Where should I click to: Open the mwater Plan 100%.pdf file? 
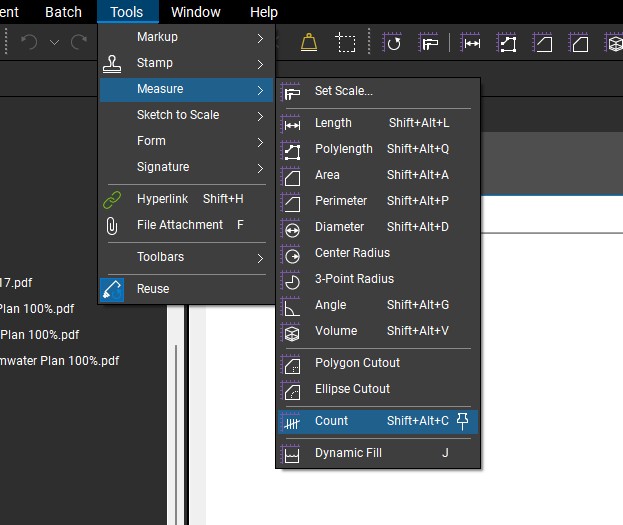click(59, 361)
